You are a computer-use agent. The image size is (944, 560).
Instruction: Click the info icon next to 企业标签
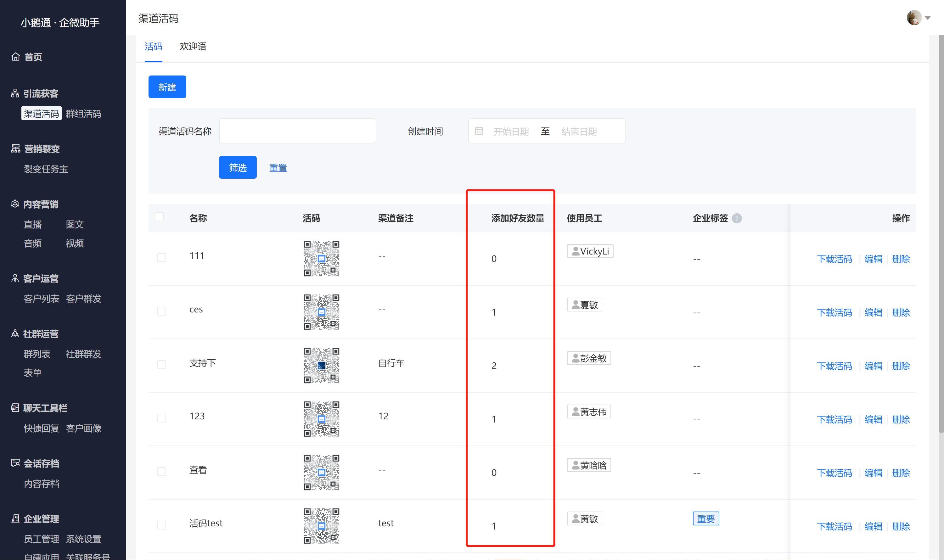tap(737, 218)
